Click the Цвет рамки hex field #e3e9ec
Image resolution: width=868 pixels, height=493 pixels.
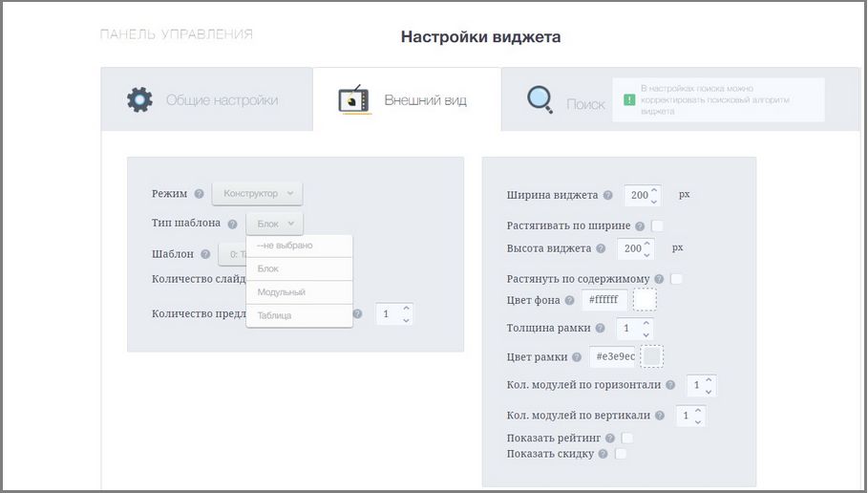(x=614, y=356)
